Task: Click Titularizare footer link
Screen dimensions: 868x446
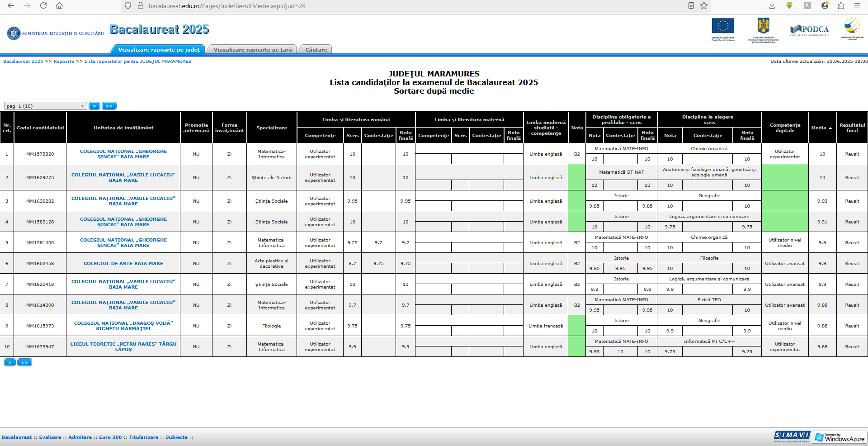Action: pos(144,437)
